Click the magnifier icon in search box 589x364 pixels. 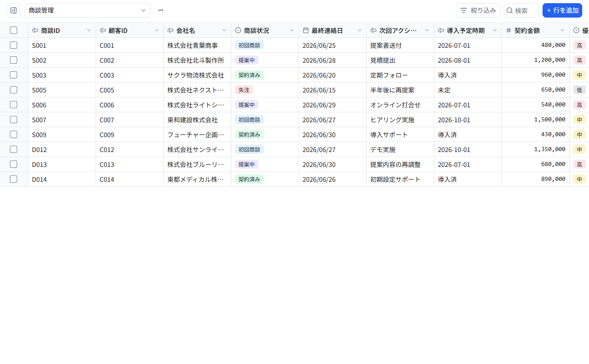pos(510,10)
